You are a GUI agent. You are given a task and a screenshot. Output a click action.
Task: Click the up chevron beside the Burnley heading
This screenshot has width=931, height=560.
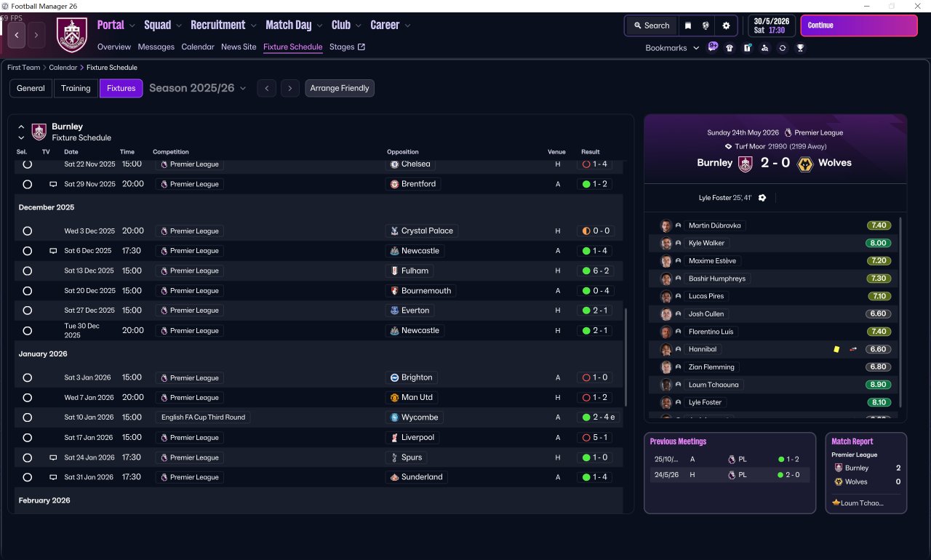(21, 127)
